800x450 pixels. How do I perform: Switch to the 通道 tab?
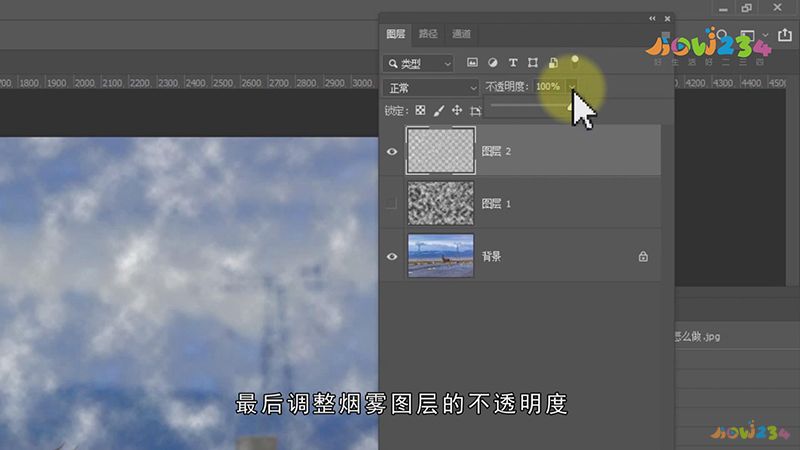click(461, 34)
